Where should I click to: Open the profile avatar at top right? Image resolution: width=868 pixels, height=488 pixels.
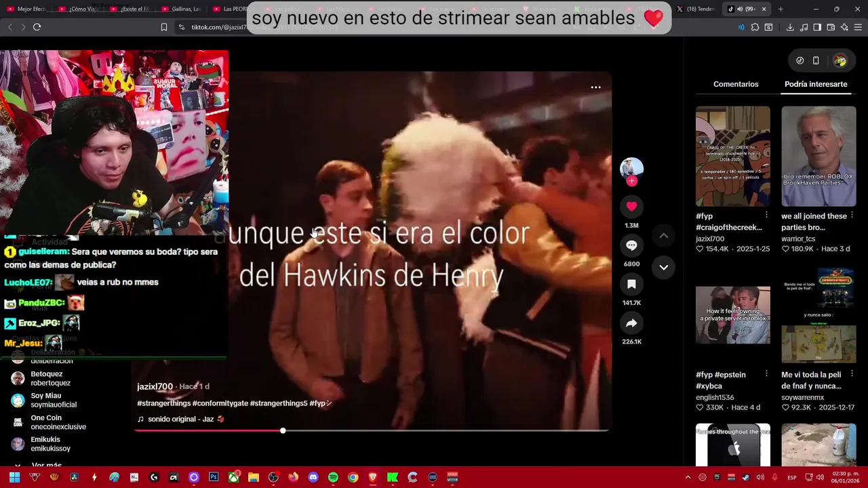(x=840, y=60)
